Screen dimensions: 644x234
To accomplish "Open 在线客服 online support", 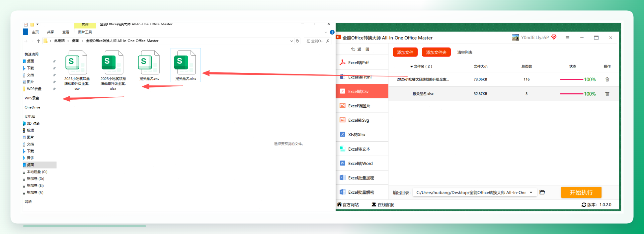I will (382, 204).
